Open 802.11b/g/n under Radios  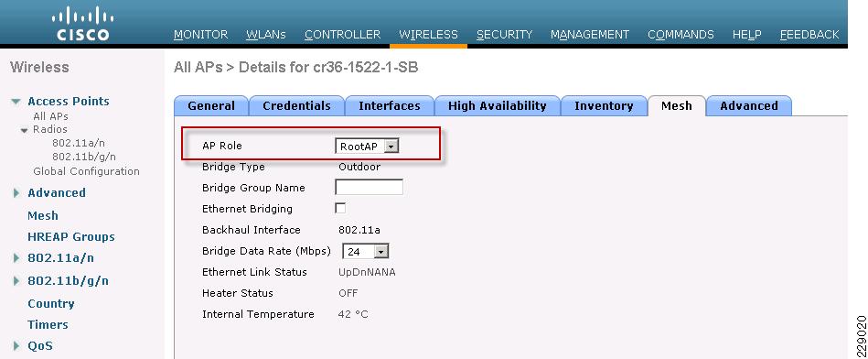[x=84, y=157]
